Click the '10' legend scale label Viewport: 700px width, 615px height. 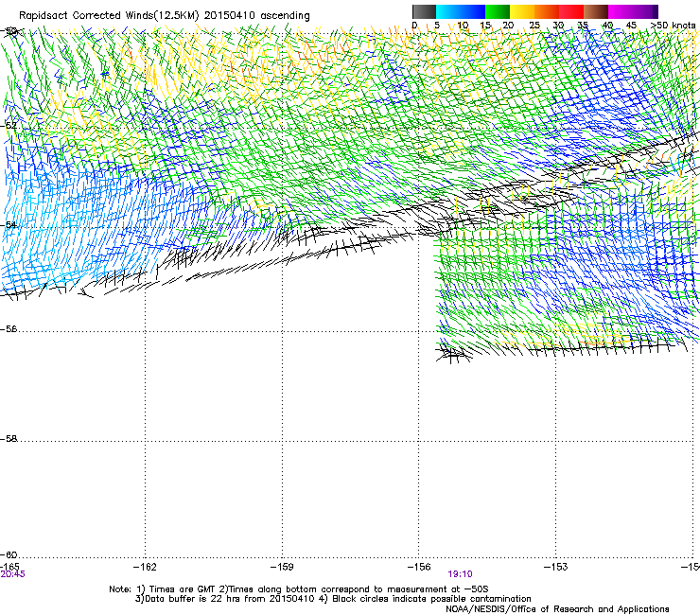coord(463,26)
